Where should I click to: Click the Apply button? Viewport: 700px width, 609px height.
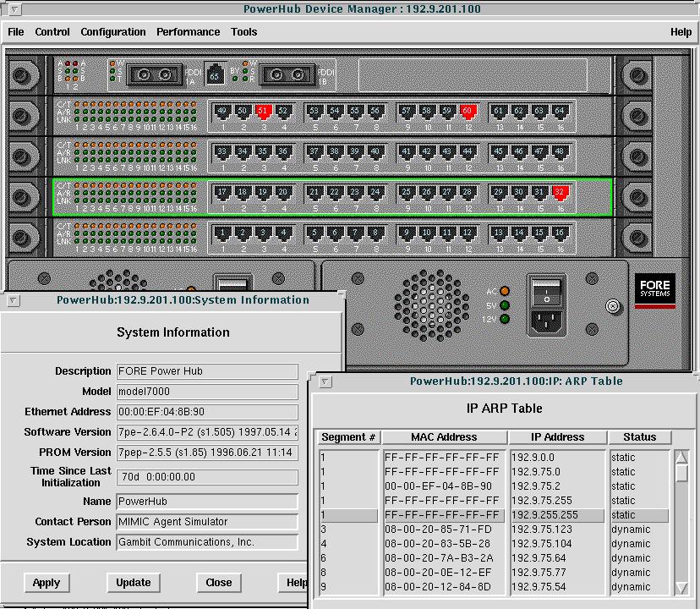coord(46,583)
